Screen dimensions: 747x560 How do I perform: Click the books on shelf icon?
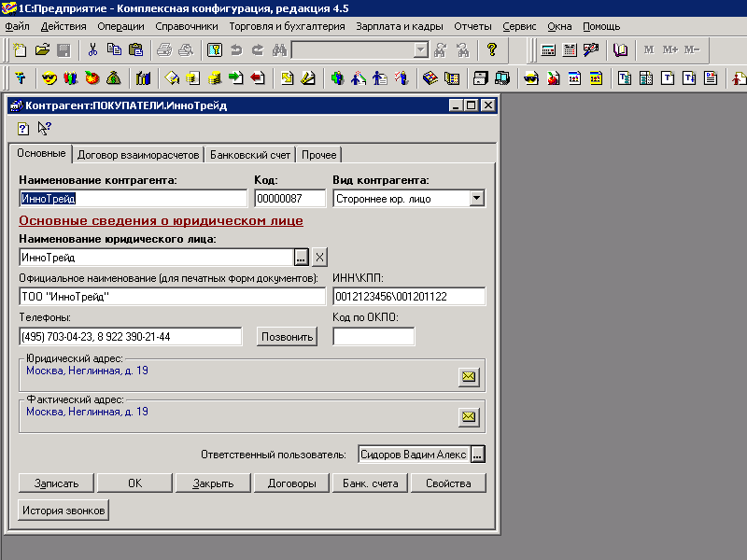pyautogui.click(x=143, y=78)
